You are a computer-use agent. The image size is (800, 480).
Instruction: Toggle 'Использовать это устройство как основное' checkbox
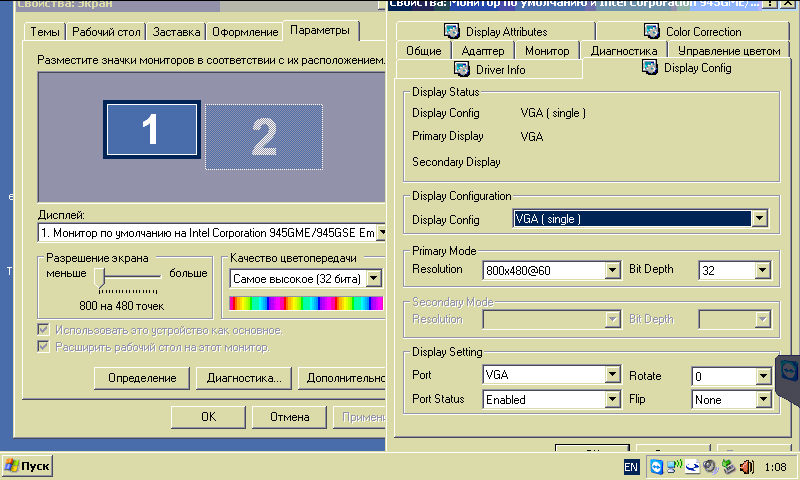coord(44,329)
